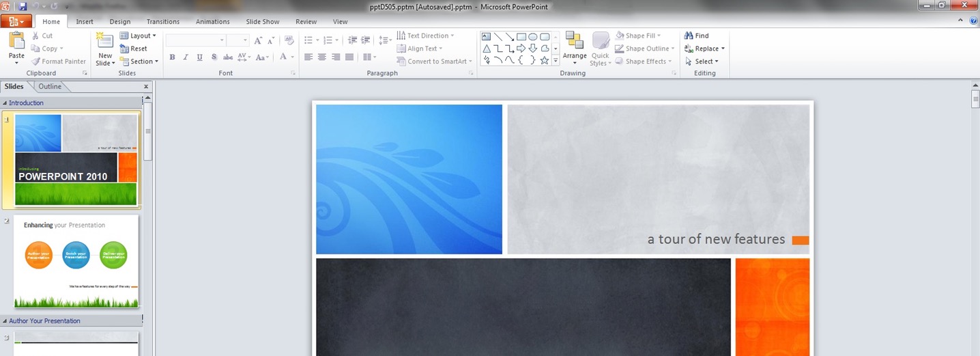The image size is (980, 356).
Task: Expand the Shapes gallery More arrow
Action: [x=556, y=61]
